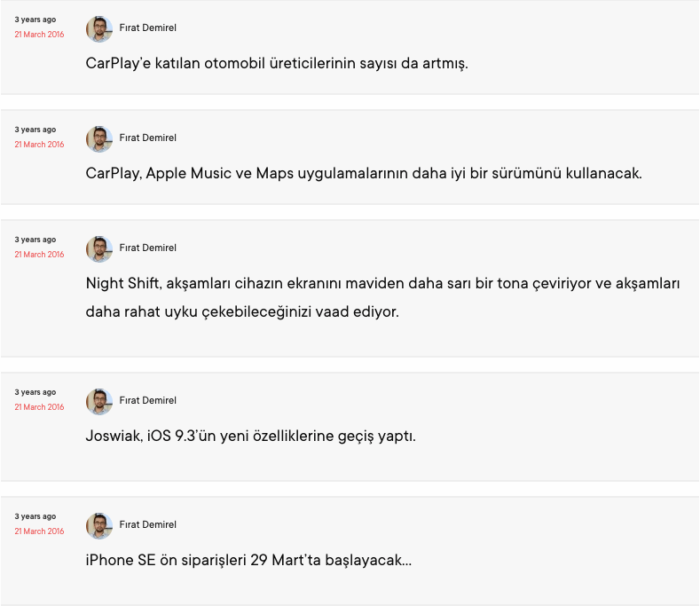Click the "21 March 2016" date on the Apple Music post

coord(39,145)
